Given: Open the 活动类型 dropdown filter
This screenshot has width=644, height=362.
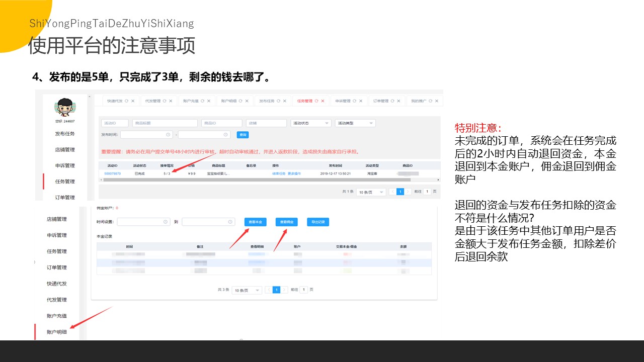Looking at the screenshot, I should [355, 123].
